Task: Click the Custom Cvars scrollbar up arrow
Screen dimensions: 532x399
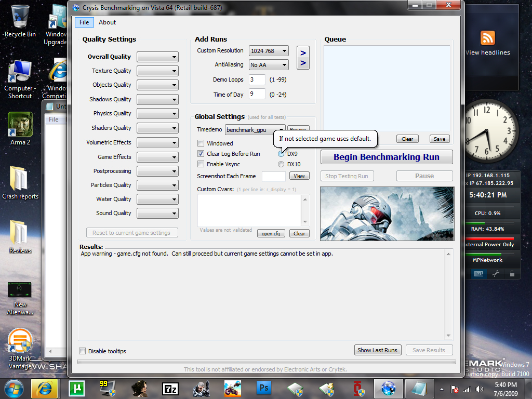Action: click(x=305, y=199)
